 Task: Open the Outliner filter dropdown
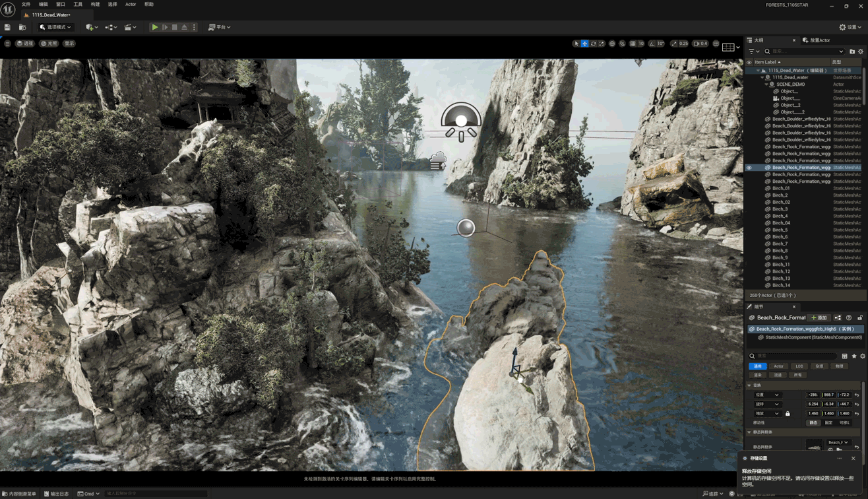pyautogui.click(x=753, y=51)
